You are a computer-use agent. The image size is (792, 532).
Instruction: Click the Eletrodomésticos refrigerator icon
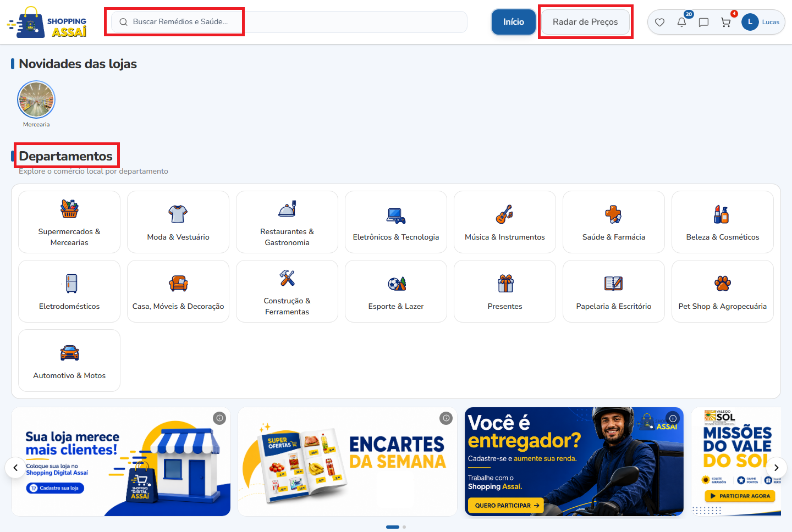[x=71, y=284]
